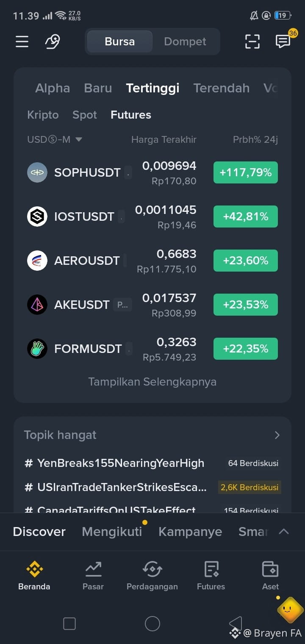Open the QR scan icon
The height and width of the screenshot is (644, 305).
point(252,42)
